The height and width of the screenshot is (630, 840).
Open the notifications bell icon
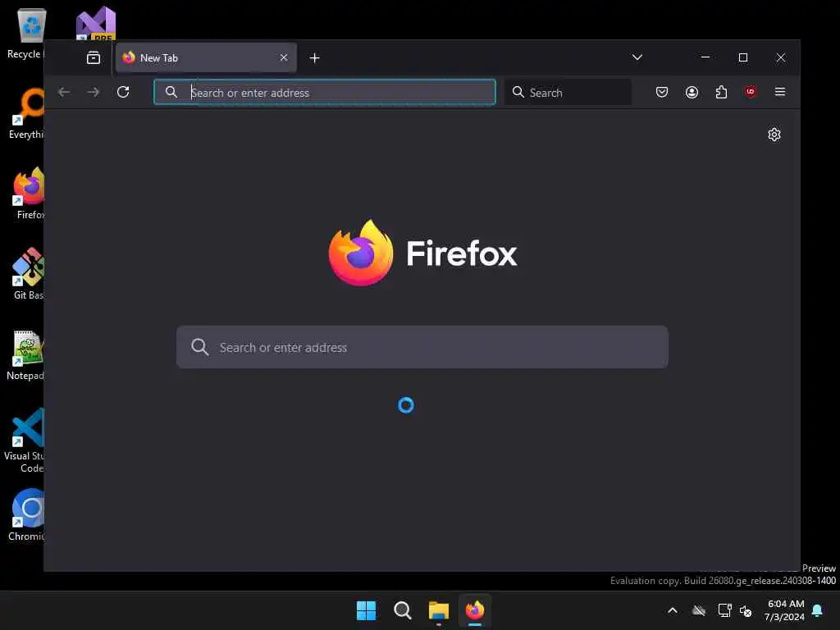(x=818, y=610)
